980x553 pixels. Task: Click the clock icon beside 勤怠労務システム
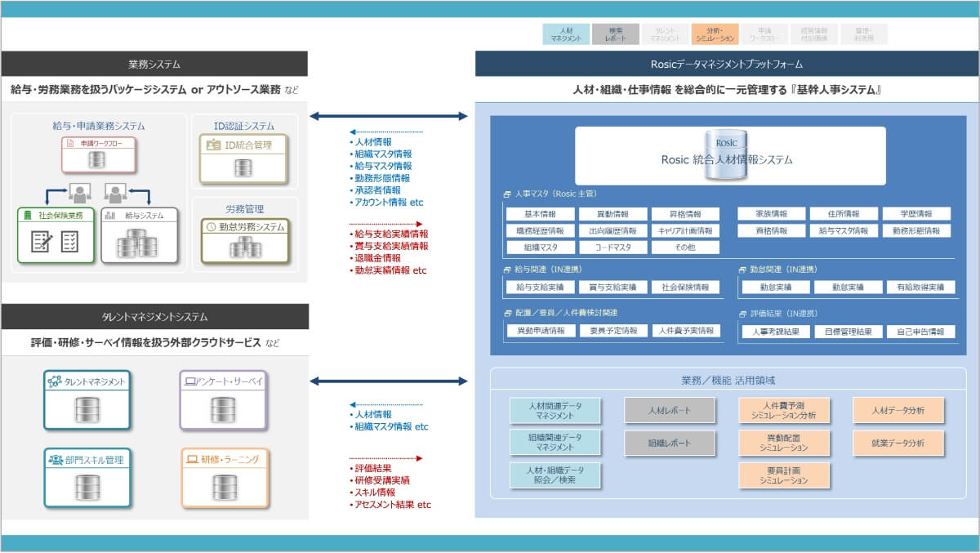tap(212, 228)
